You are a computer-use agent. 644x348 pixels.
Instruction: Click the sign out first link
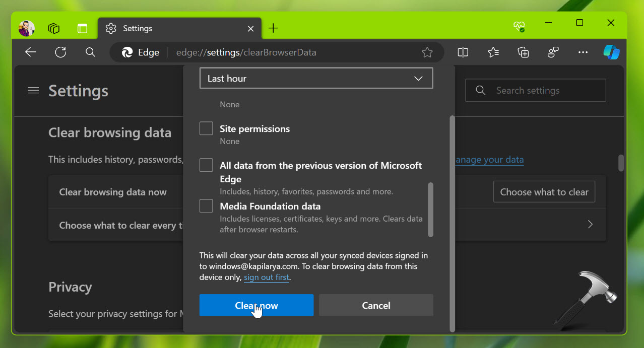[267, 277]
